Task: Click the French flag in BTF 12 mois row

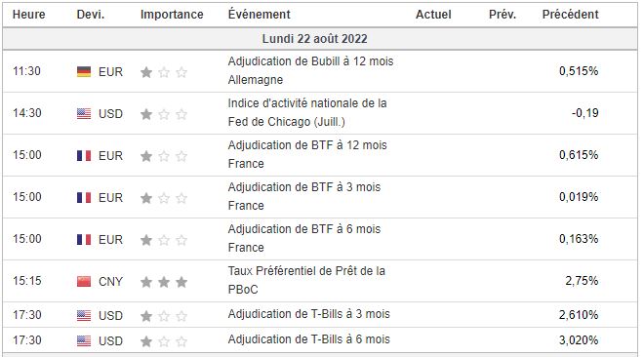Action: coord(84,156)
